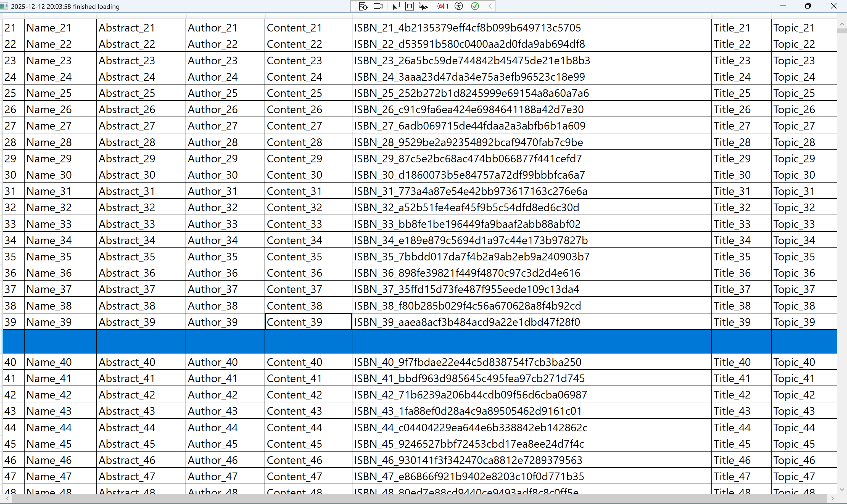Click the toolbar drag grip handle
847x504 pixels.
click(354, 6)
